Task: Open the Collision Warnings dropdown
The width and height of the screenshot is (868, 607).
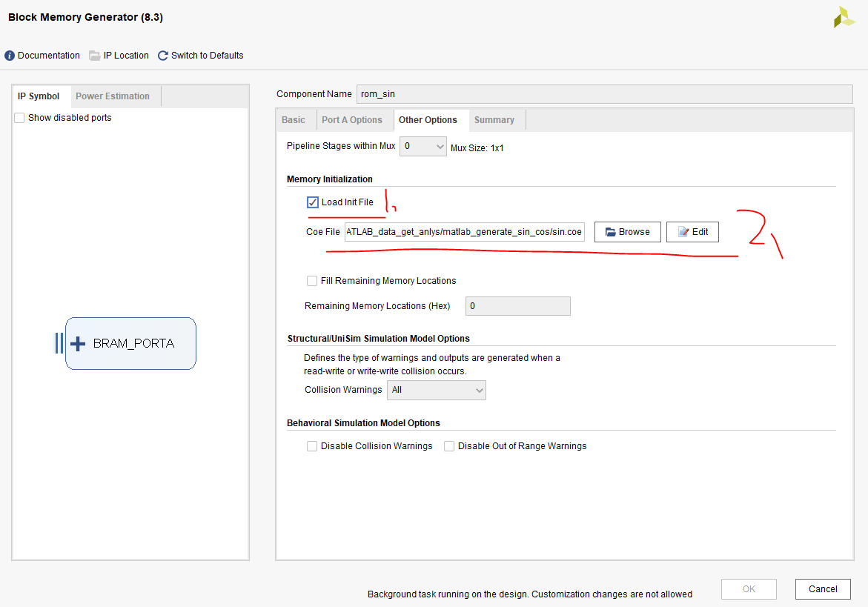Action: 436,390
